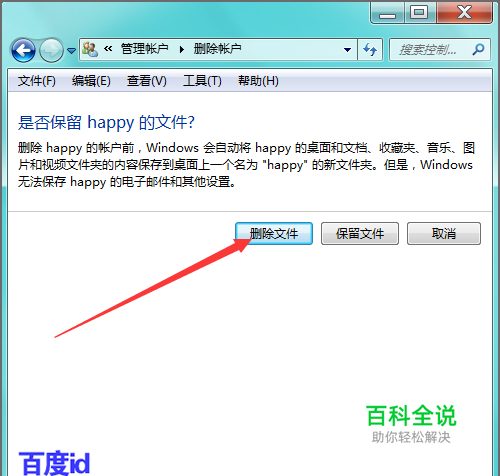Open the 文件(F) menu
Image resolution: width=500 pixels, height=476 pixels.
click(37, 81)
